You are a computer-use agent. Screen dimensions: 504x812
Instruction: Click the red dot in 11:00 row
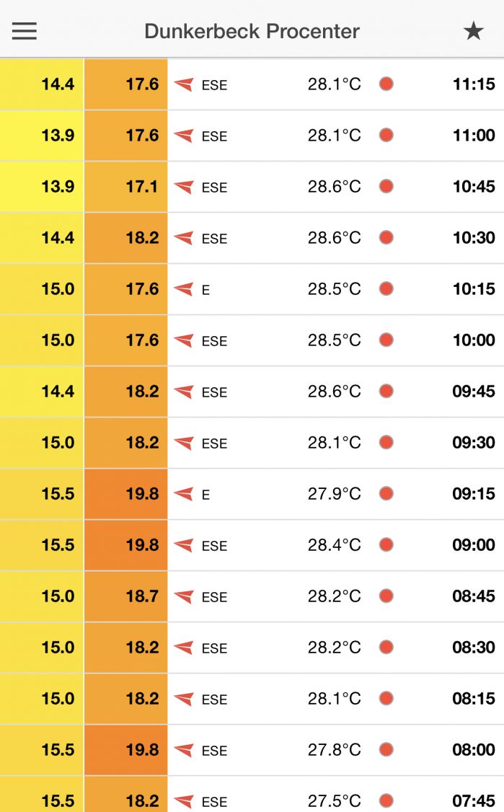[x=386, y=135]
